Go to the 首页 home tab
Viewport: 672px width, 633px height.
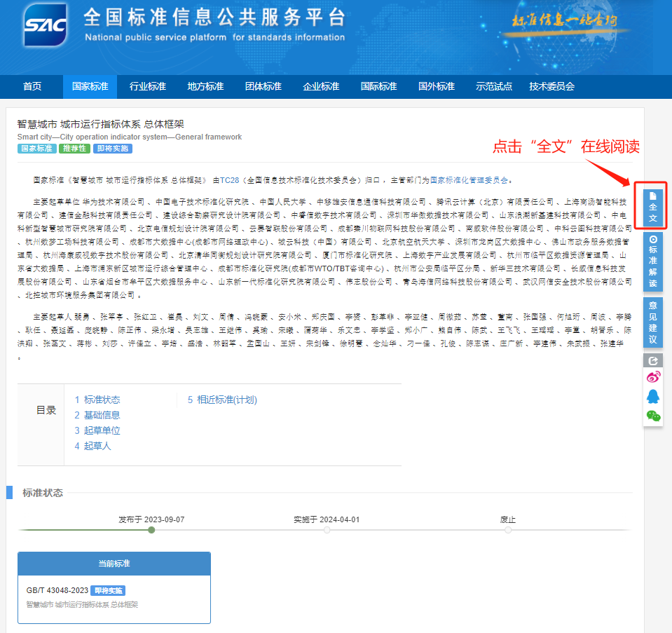pyautogui.click(x=32, y=87)
